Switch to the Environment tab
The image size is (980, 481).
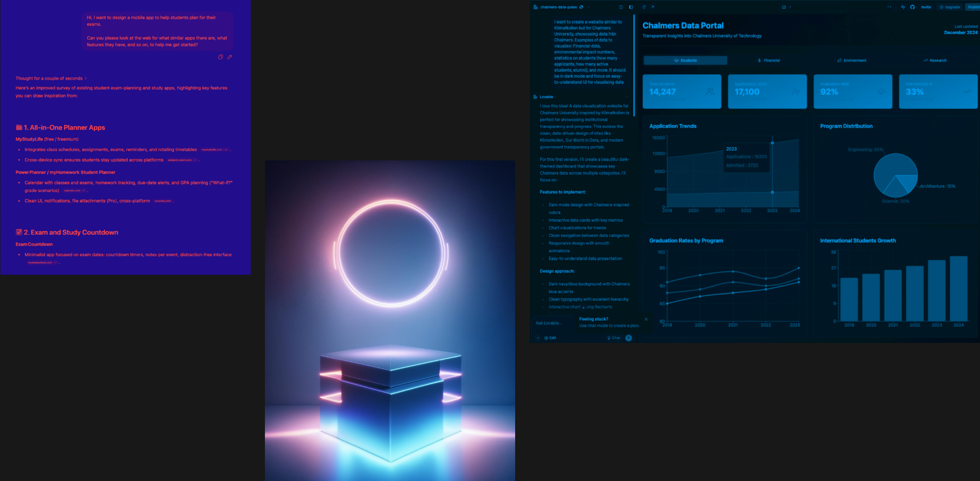point(852,61)
